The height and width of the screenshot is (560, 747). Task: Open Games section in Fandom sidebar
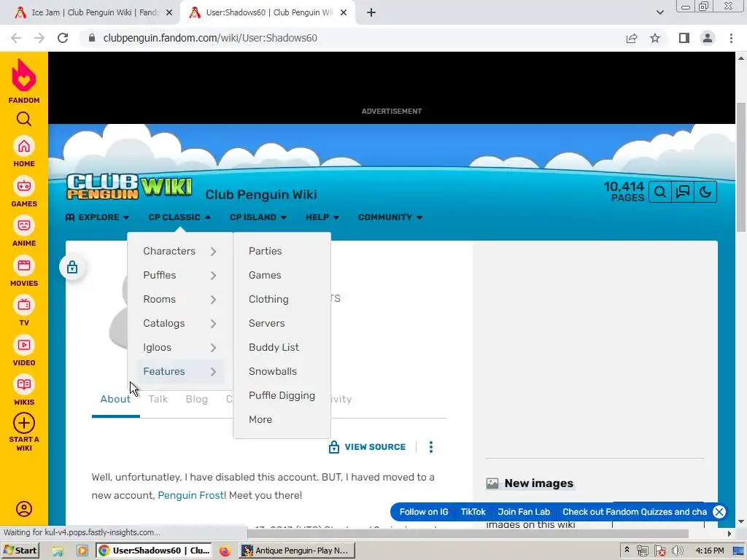[x=24, y=192]
